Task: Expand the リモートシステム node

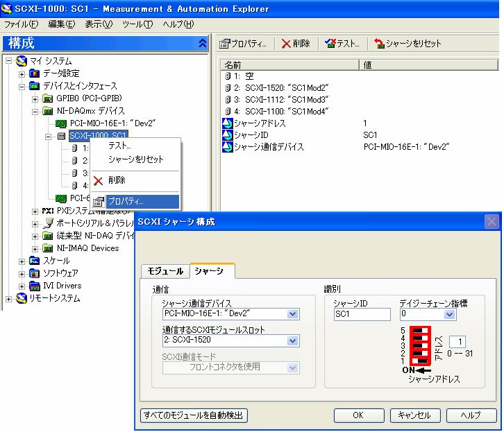Action: tap(9, 299)
